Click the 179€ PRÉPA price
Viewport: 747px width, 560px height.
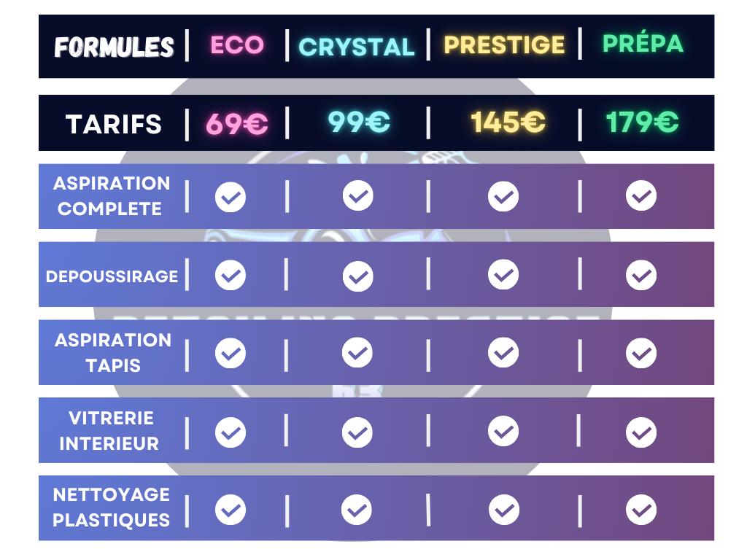[x=642, y=122]
